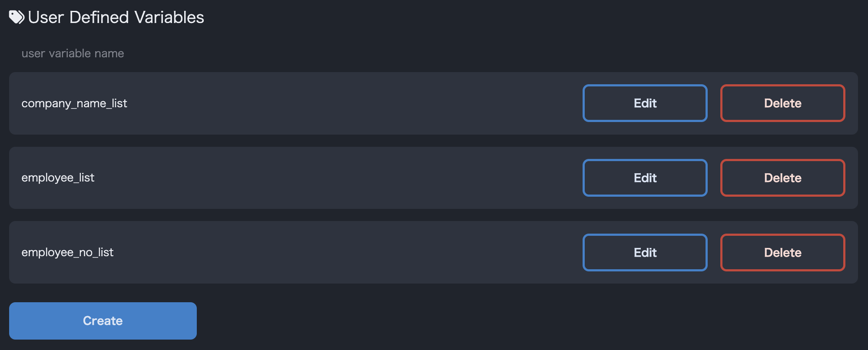
Task: Click the company_name_list name text
Action: (74, 103)
